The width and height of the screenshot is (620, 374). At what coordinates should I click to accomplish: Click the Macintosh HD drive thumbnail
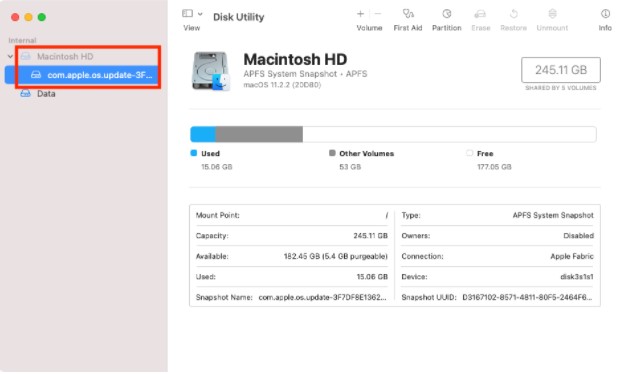pyautogui.click(x=211, y=71)
